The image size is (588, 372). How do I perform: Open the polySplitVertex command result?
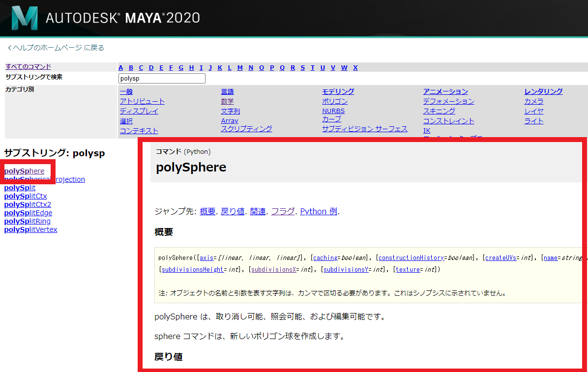[x=31, y=229]
